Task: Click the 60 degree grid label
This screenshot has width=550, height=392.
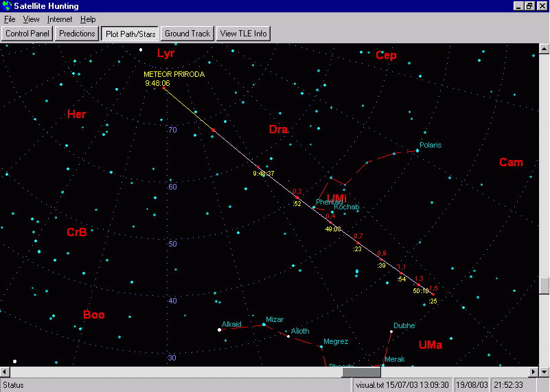Action: click(172, 187)
